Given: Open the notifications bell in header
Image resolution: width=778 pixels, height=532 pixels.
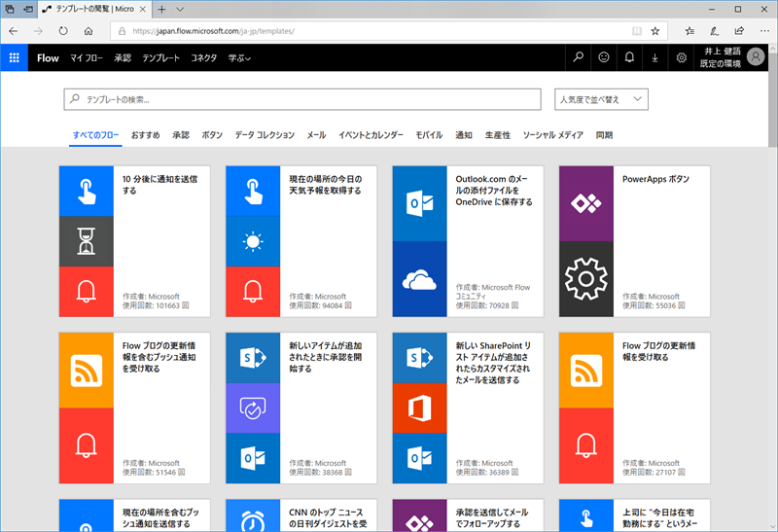Looking at the screenshot, I should click(629, 57).
